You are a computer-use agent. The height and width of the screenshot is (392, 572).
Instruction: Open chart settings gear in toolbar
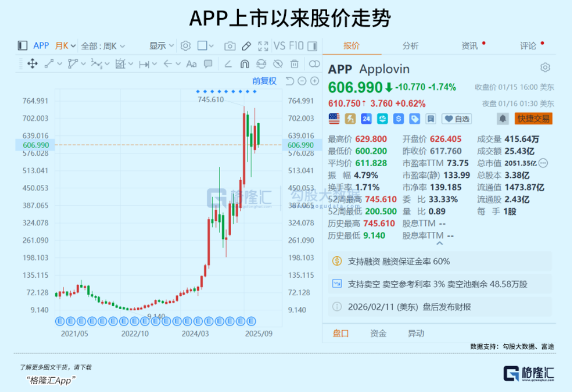point(185,45)
